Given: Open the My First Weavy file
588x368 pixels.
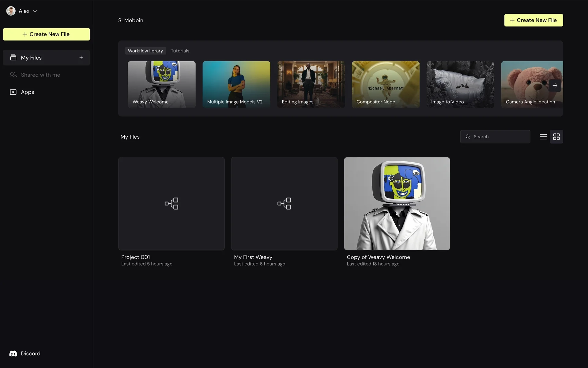Looking at the screenshot, I should click(284, 204).
